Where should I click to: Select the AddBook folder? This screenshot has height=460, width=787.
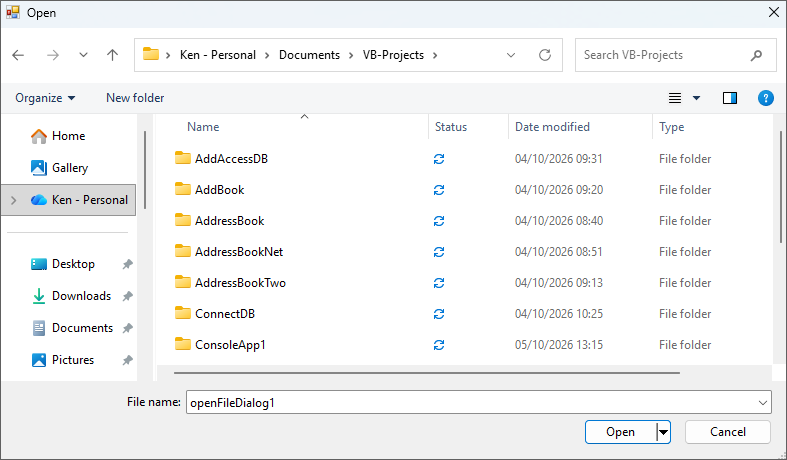coord(210,190)
